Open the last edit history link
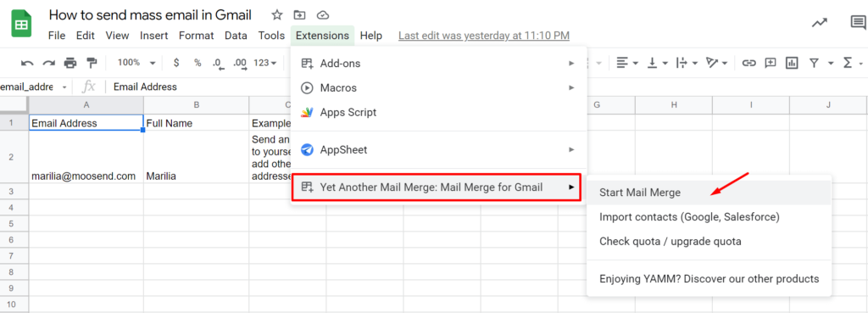The height and width of the screenshot is (313, 868). click(x=484, y=36)
